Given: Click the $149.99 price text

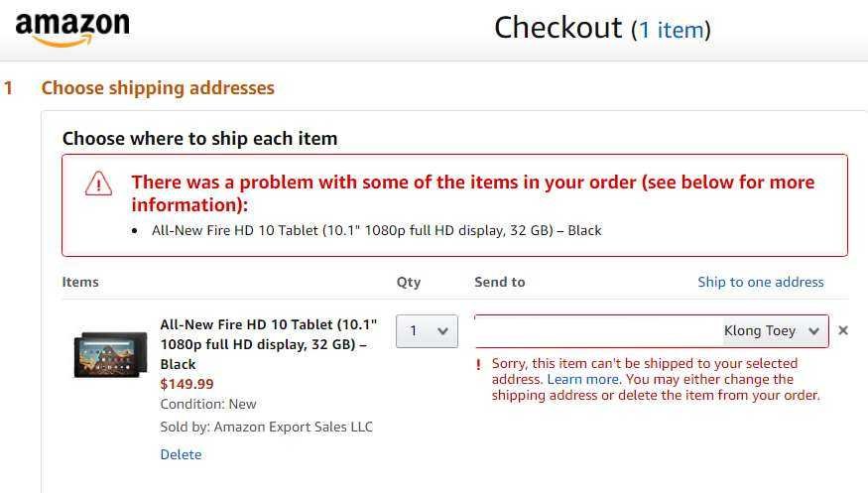Looking at the screenshot, I should (186, 384).
